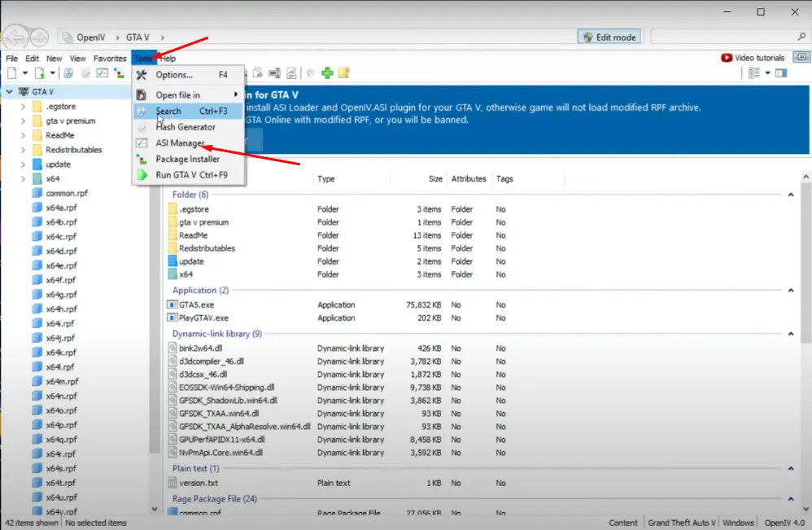Toggle Edit mode
The height and width of the screenshot is (530, 812).
pyautogui.click(x=609, y=37)
